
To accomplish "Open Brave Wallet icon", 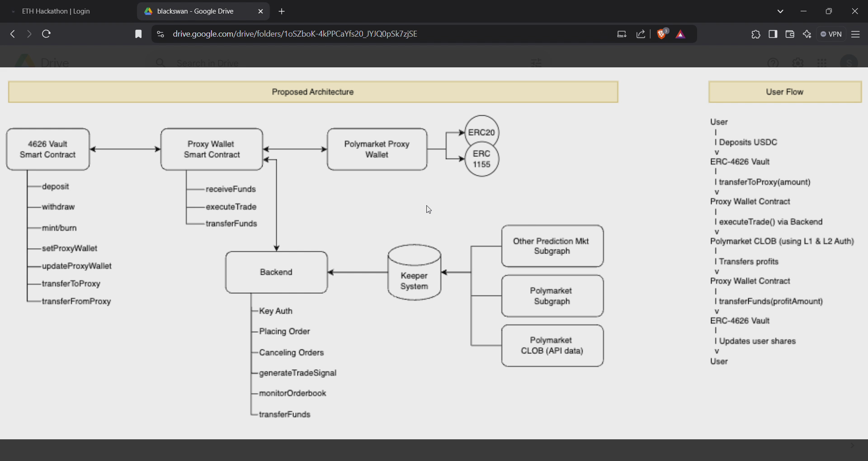I will [790, 34].
